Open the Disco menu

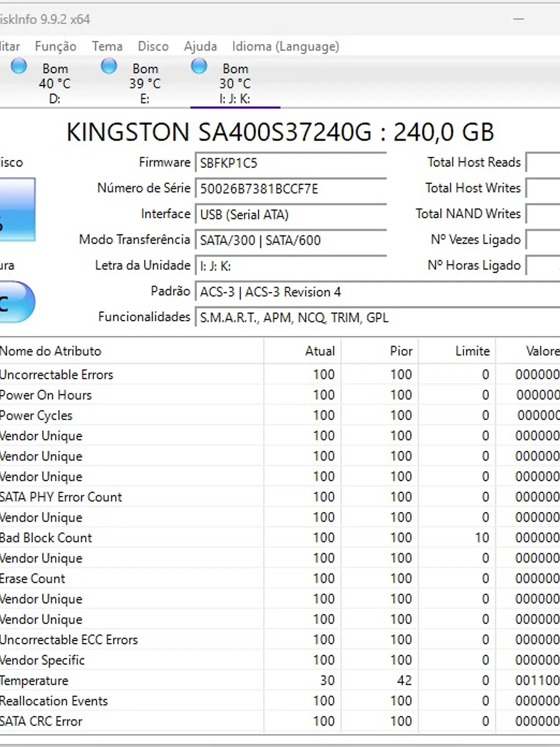pos(153,46)
